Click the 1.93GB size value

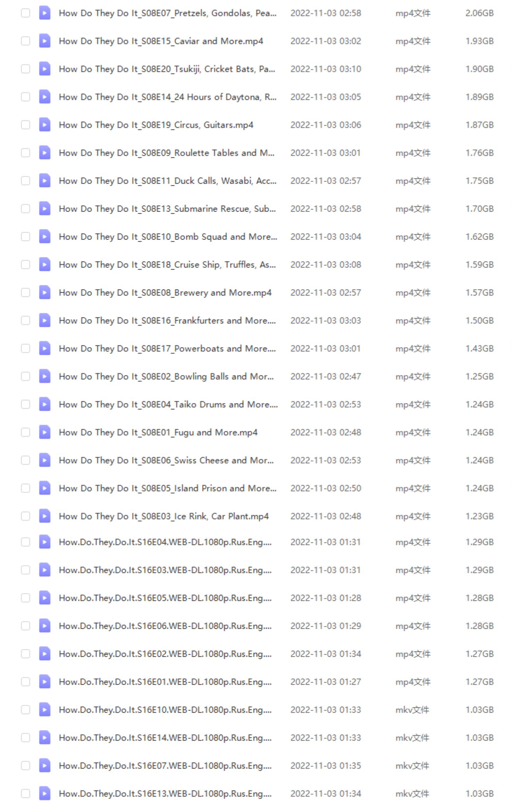(479, 41)
